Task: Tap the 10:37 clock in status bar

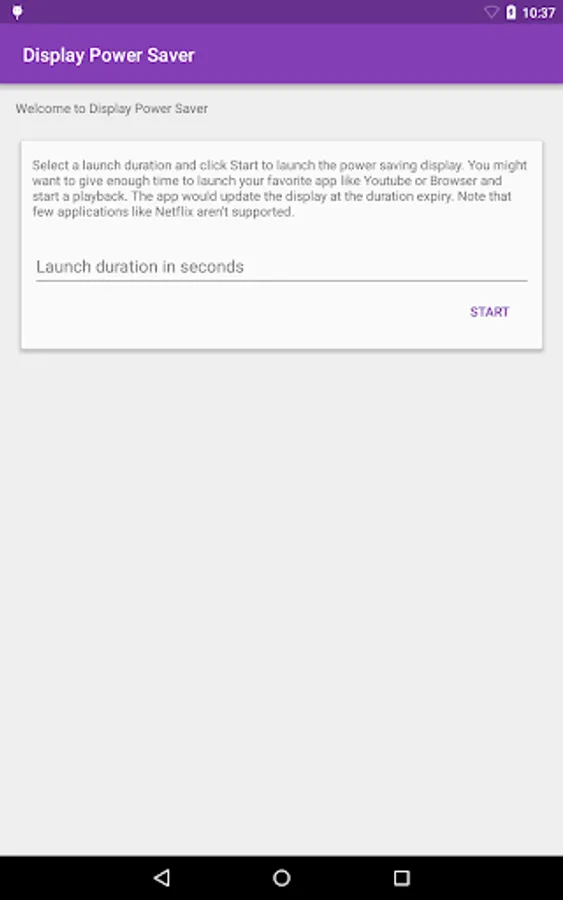Action: [x=538, y=13]
